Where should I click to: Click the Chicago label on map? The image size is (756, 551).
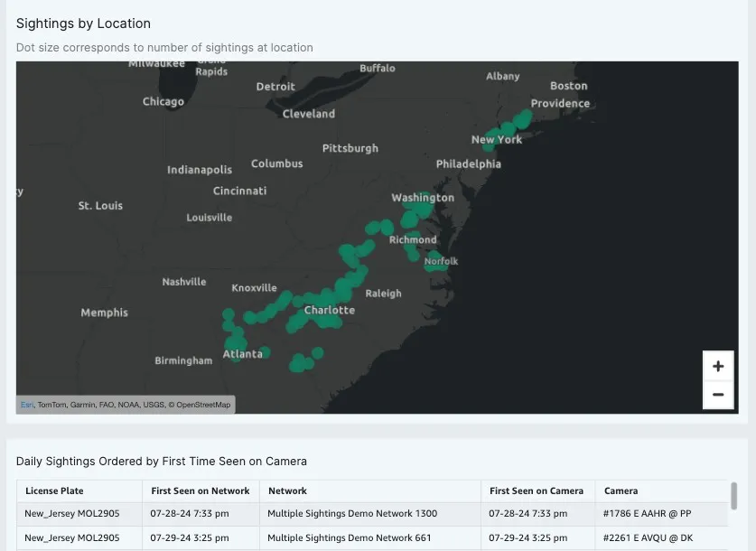(163, 102)
